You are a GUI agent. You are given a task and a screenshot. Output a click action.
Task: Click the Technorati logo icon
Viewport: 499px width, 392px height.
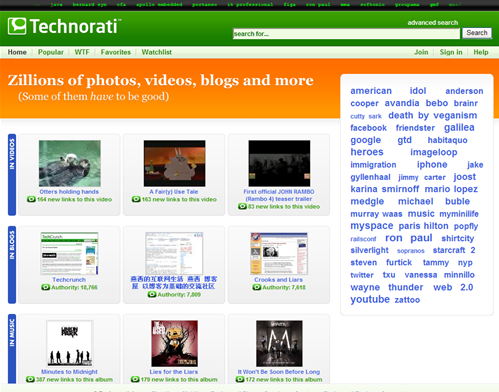coord(17,26)
